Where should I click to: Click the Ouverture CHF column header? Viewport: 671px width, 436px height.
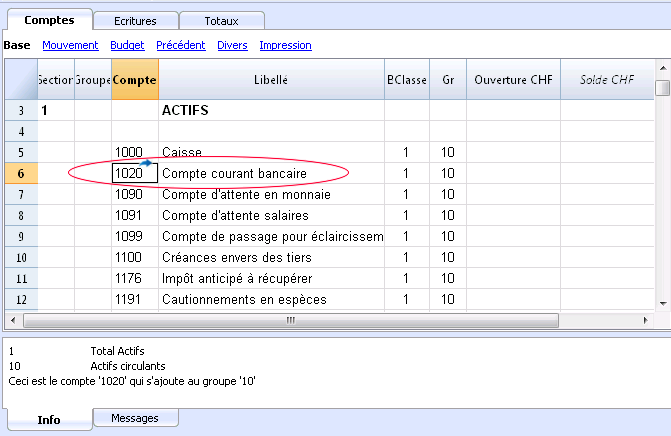514,80
